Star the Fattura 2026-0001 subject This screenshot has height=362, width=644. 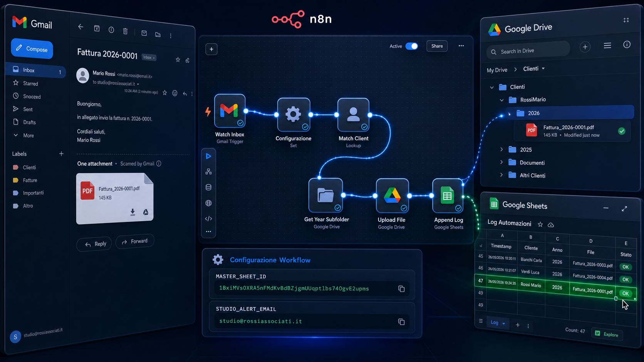click(178, 60)
